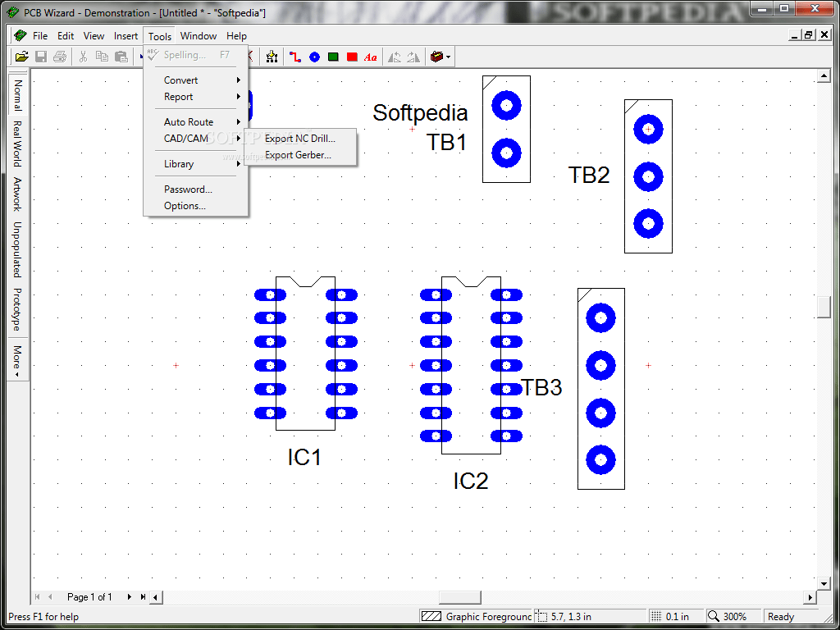This screenshot has height=630, width=840.
Task: Open the View menu
Action: [x=94, y=36]
